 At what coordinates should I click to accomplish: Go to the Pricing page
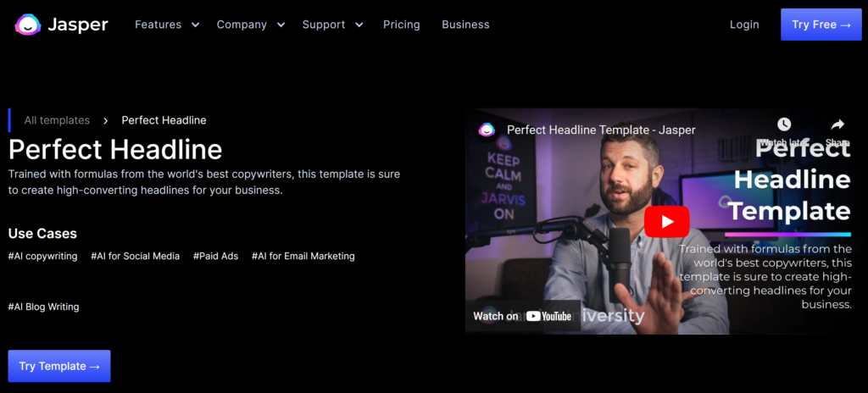tap(401, 25)
